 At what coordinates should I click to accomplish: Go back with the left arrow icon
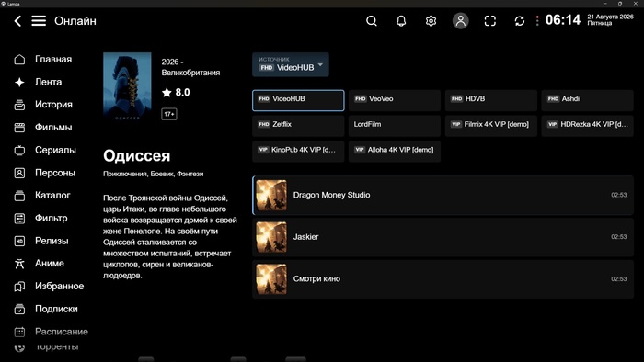17,21
